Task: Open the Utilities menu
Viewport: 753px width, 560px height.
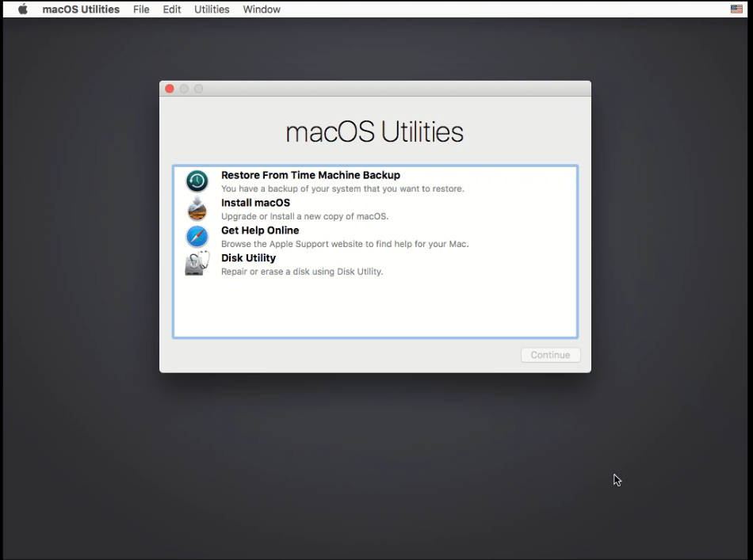Action: [x=211, y=9]
